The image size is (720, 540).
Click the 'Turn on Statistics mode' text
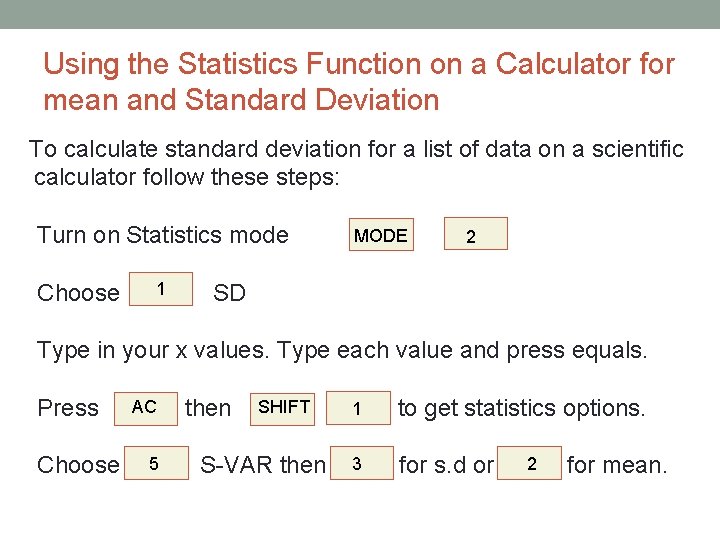[x=162, y=235]
